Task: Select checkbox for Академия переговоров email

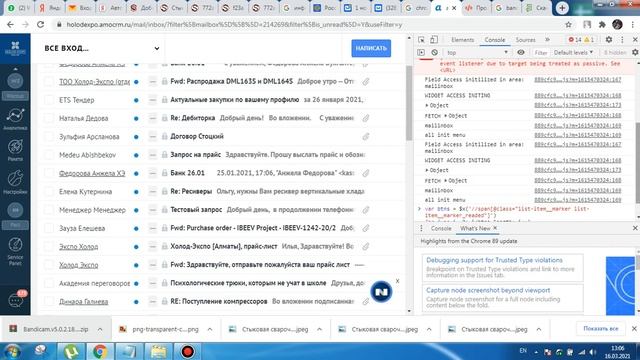Action: (49, 283)
